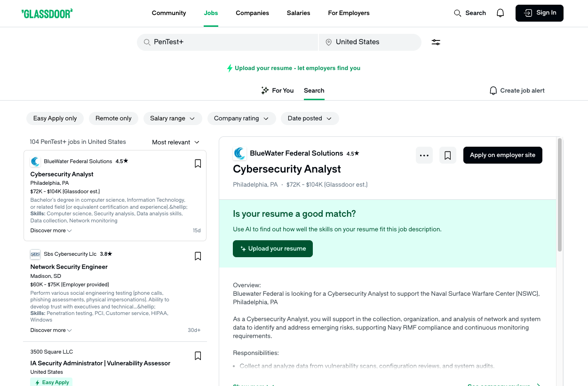Image resolution: width=588 pixels, height=386 pixels.
Task: Change sorting via Most relevant dropdown
Action: [x=175, y=142]
